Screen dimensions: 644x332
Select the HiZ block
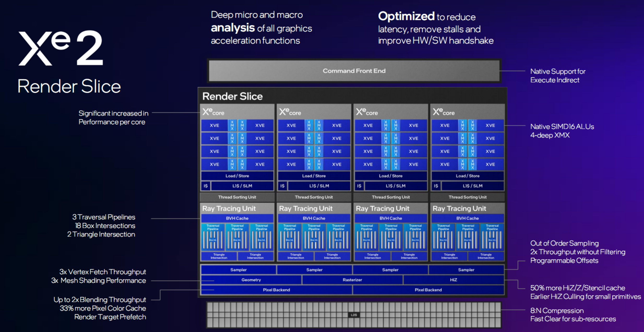pos(454,280)
